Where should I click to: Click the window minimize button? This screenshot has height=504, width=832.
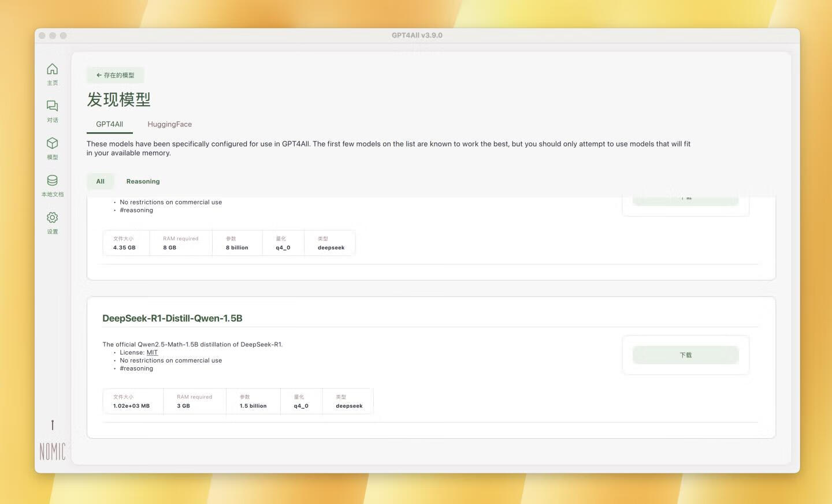(53, 35)
